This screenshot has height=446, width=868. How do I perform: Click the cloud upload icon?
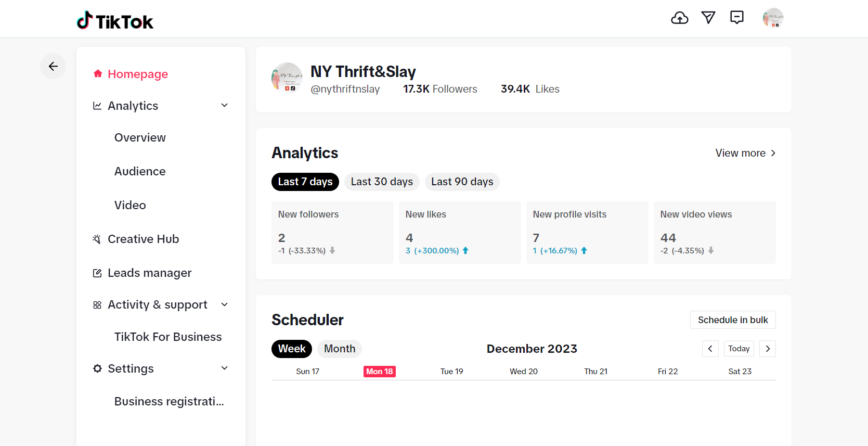[x=679, y=18]
